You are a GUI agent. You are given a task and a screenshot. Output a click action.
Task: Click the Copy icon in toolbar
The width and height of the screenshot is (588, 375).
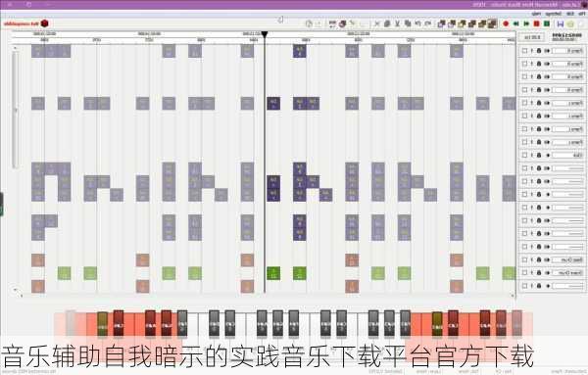(408, 23)
